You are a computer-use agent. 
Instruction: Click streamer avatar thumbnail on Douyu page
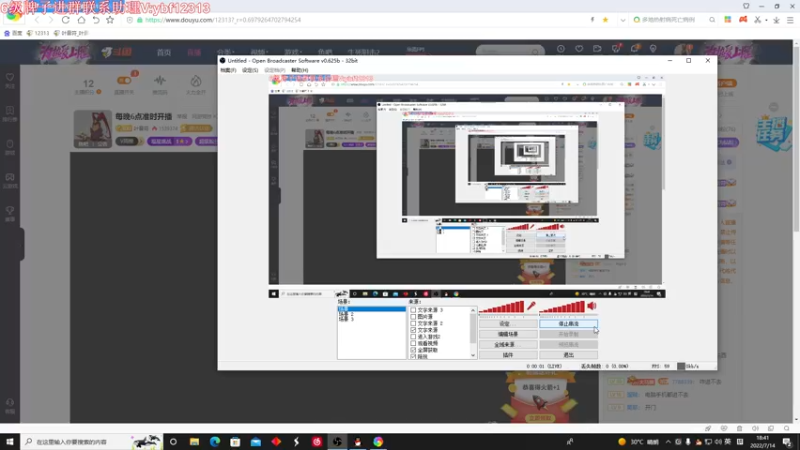click(x=92, y=129)
